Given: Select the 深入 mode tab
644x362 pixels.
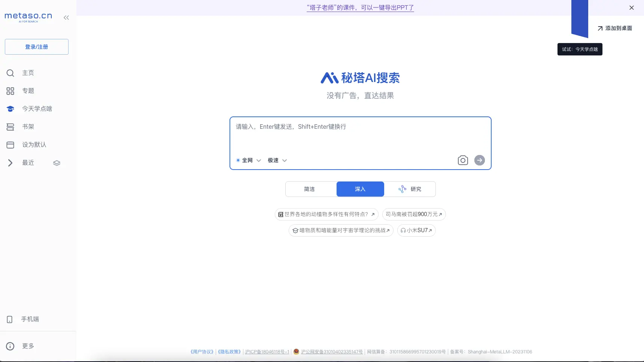Looking at the screenshot, I should click(x=360, y=189).
